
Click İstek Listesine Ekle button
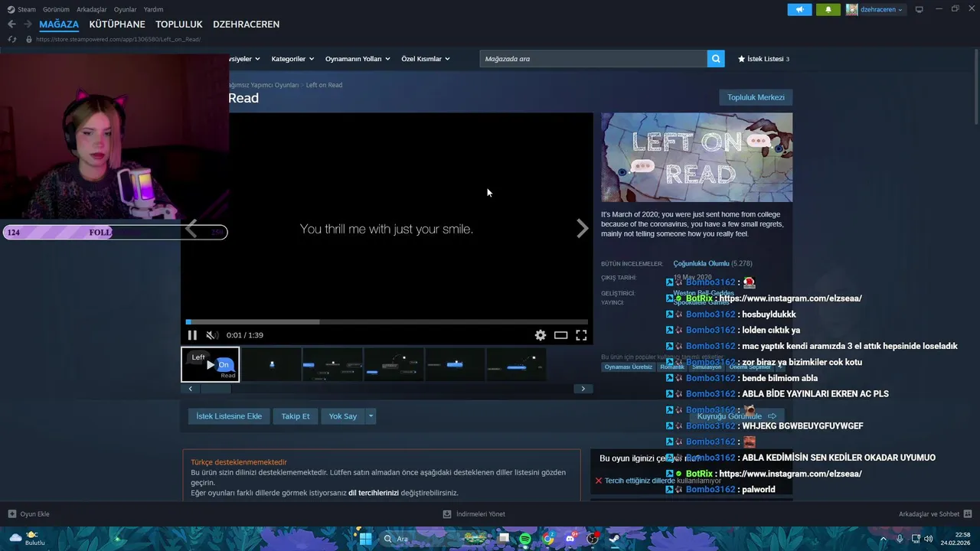coord(229,416)
